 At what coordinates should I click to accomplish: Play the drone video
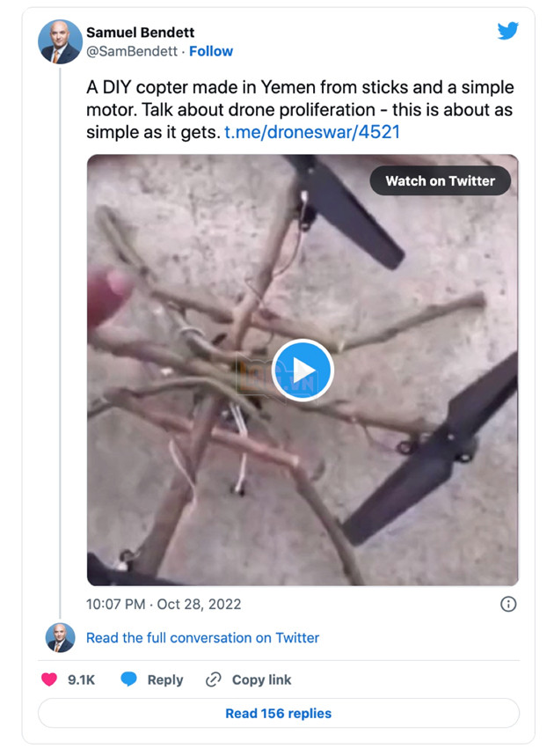(302, 371)
